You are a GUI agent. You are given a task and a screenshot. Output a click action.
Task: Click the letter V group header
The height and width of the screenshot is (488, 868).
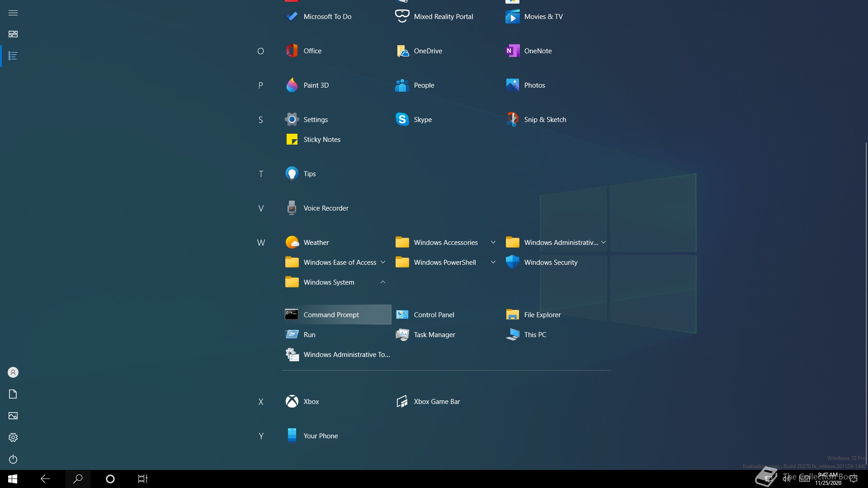[x=261, y=208]
